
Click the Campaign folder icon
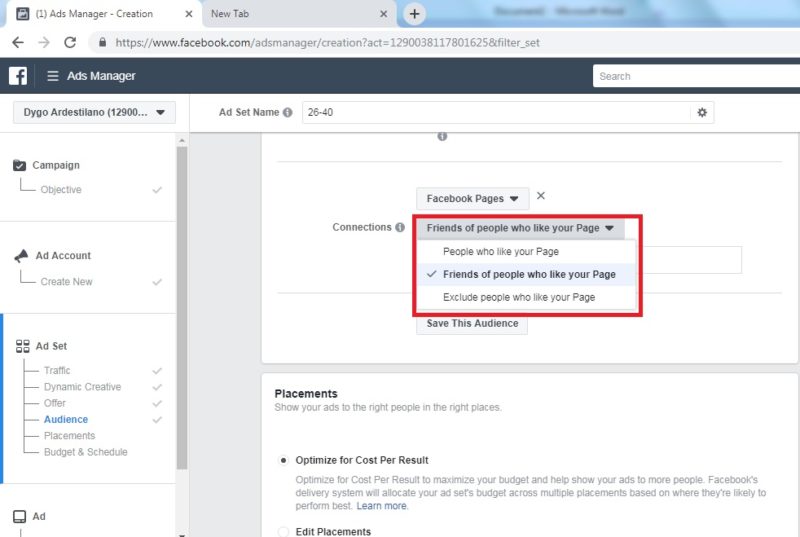pyautogui.click(x=19, y=165)
